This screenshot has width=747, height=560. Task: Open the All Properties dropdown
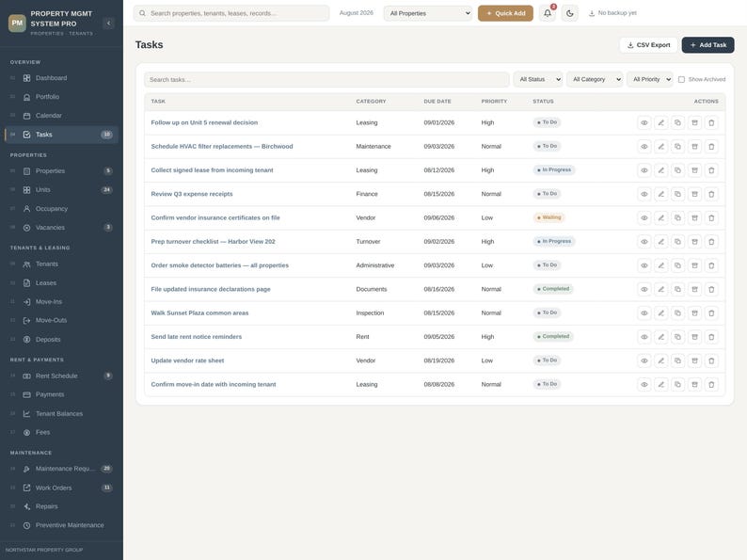tap(428, 13)
